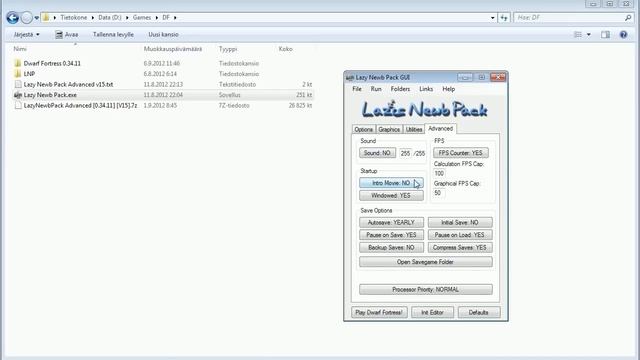The width and height of the screenshot is (640, 360).
Task: Open the Järjestä dropdown menu
Action: 27,35
